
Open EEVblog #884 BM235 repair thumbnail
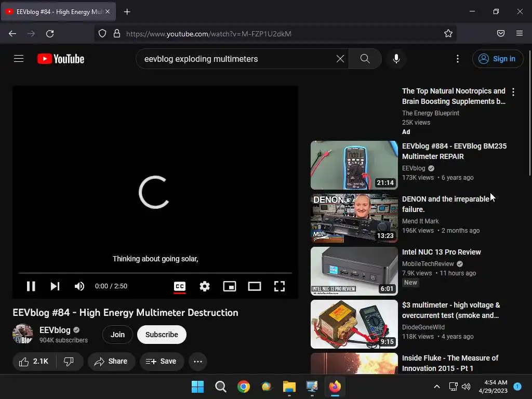tap(354, 165)
